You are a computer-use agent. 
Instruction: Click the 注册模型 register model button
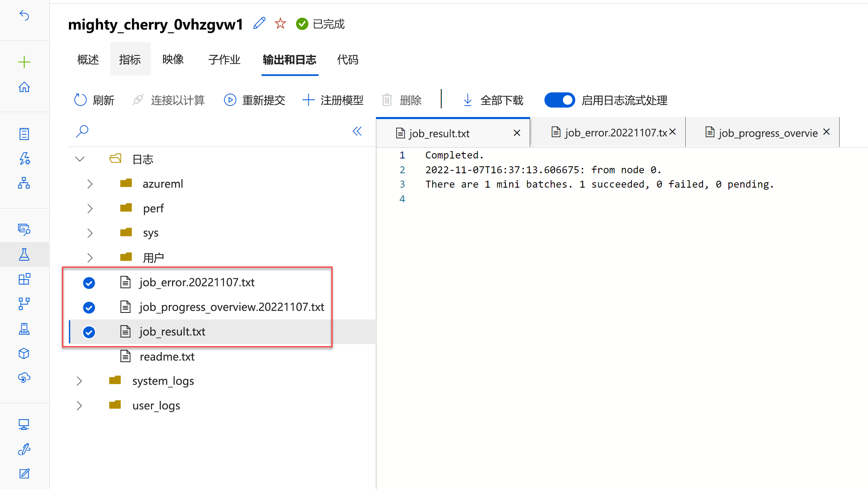[333, 100]
